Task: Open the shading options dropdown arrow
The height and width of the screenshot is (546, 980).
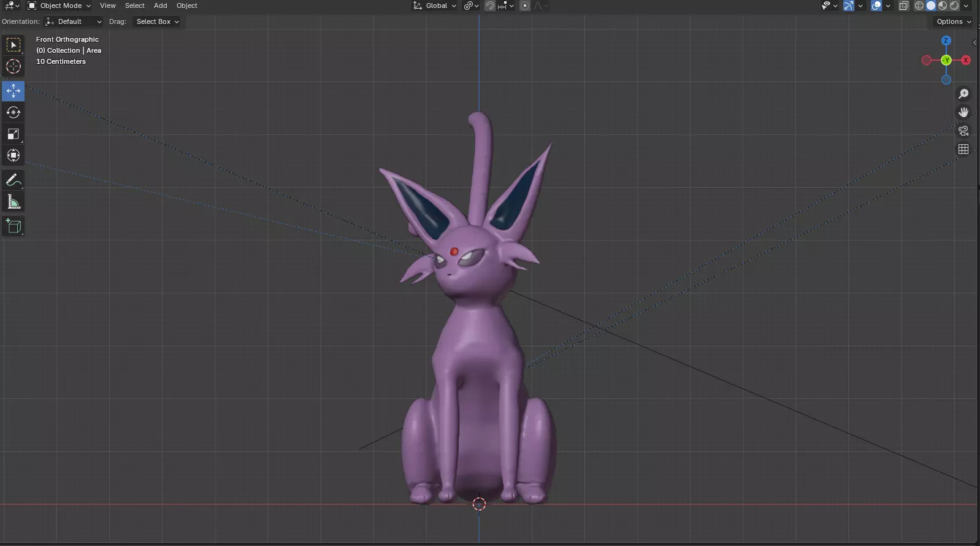Action: tap(966, 6)
